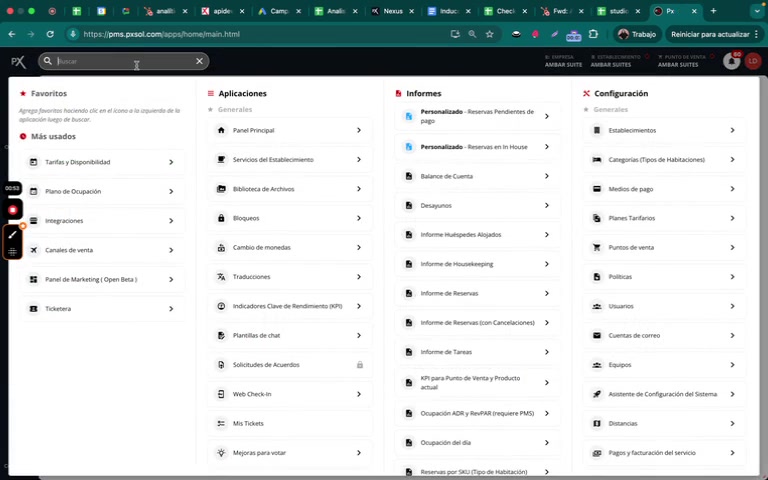Viewport: 768px width, 480px height.
Task: Open Distancias configuration
Action: coord(665,424)
